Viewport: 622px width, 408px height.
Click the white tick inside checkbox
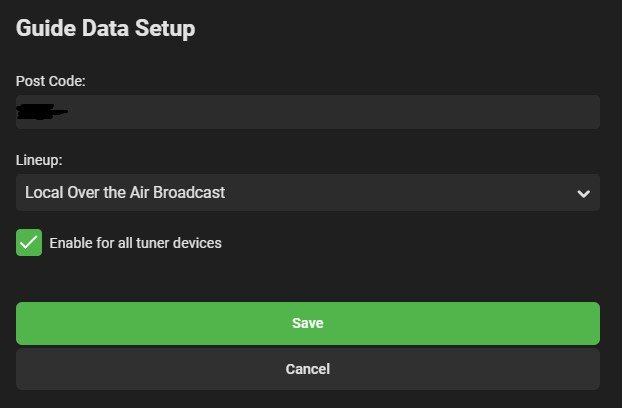29,242
